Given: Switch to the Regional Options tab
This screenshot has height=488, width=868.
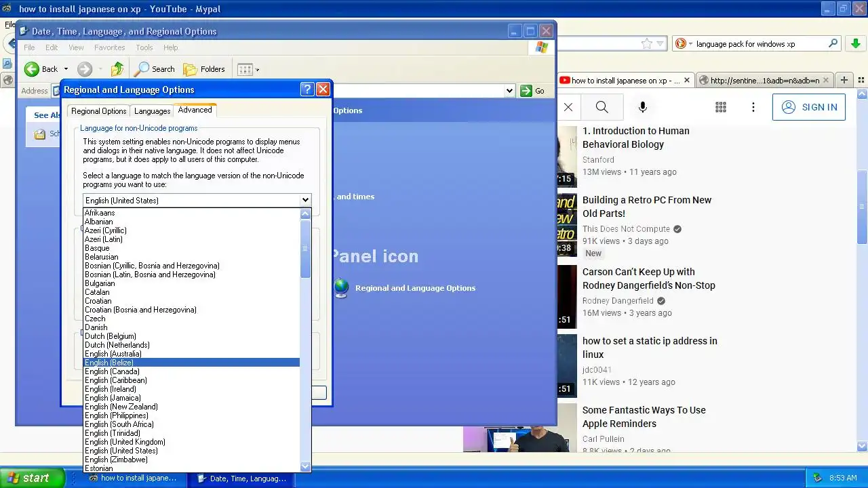Looking at the screenshot, I should (98, 111).
